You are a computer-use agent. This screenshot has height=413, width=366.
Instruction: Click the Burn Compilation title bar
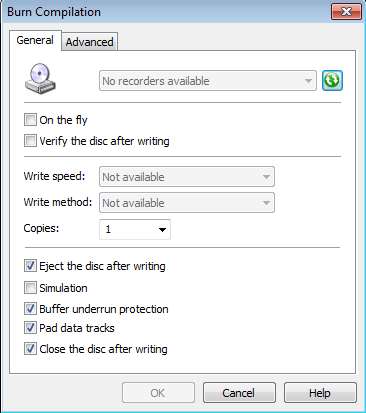(x=167, y=12)
